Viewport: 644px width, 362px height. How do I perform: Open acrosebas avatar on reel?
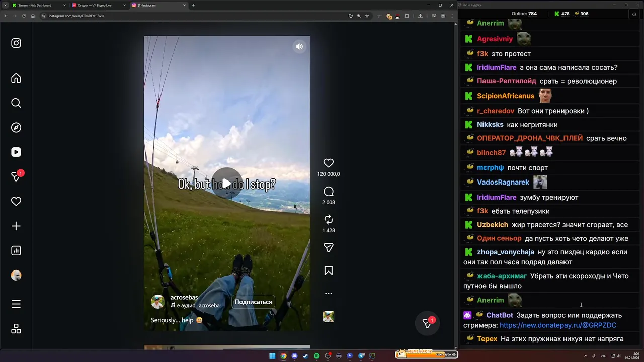click(x=158, y=302)
